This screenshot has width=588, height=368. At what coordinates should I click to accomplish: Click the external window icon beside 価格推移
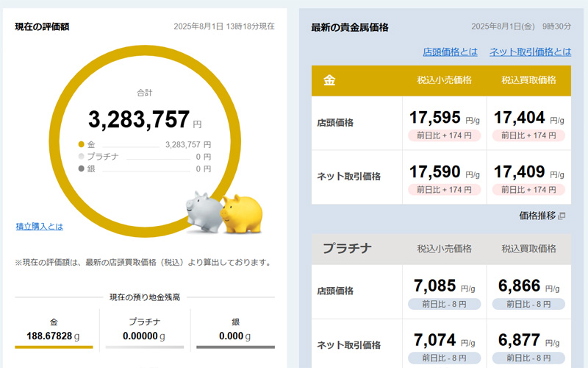(x=562, y=216)
